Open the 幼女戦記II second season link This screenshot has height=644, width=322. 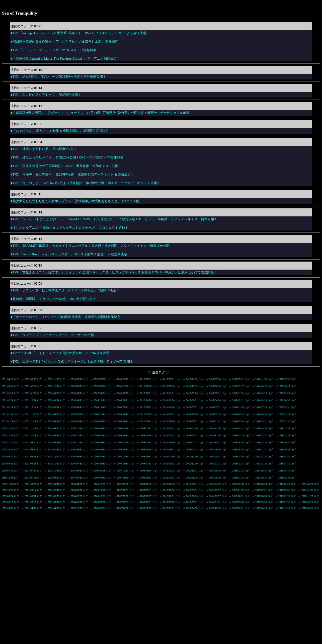point(58,77)
